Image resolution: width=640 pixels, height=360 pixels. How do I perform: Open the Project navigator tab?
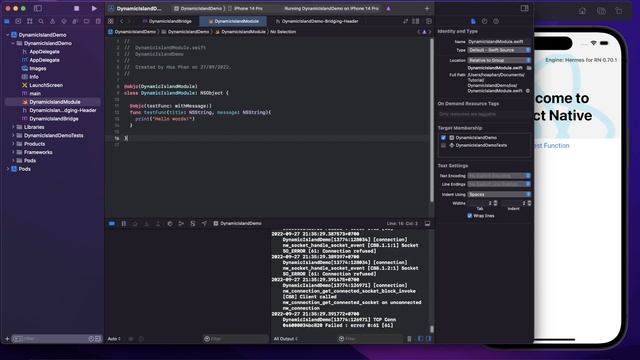7,21
